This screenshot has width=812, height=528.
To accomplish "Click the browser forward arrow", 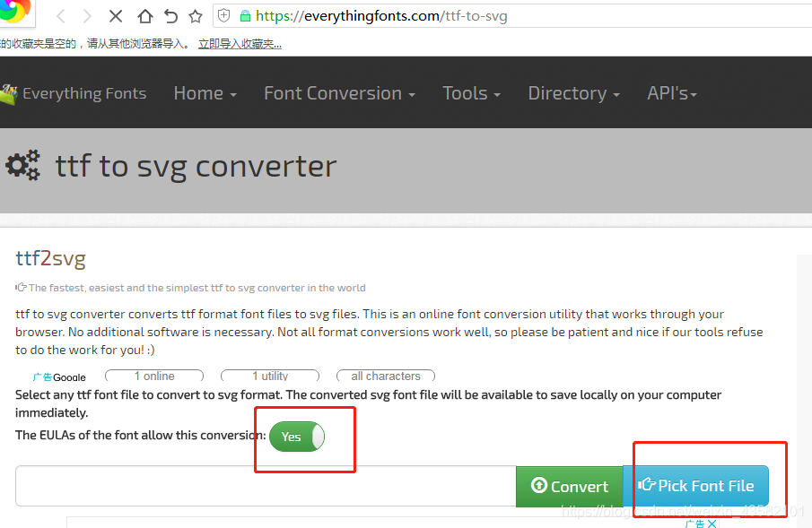I will tap(87, 16).
